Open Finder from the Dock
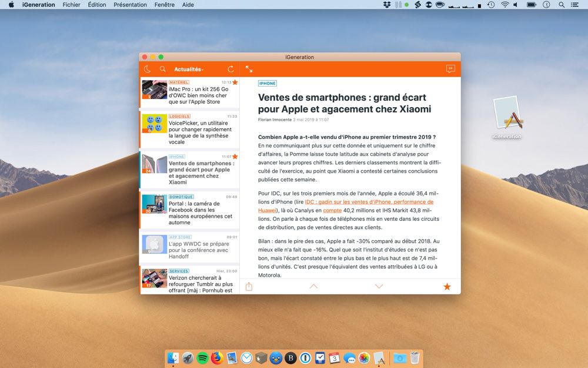The height and width of the screenshot is (368, 588). click(173, 358)
